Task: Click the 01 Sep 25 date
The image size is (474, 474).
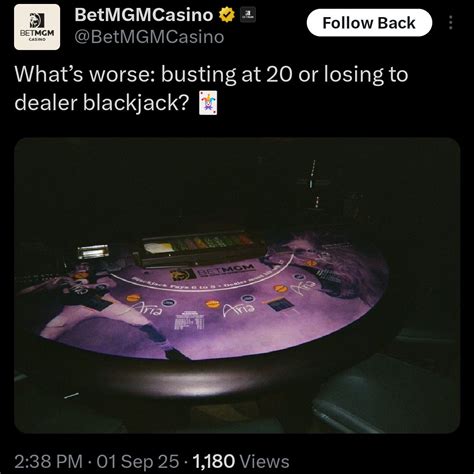Action: click(x=138, y=462)
